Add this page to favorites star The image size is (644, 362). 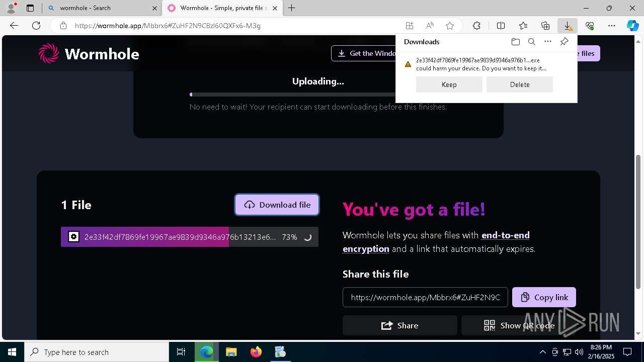[x=450, y=26]
